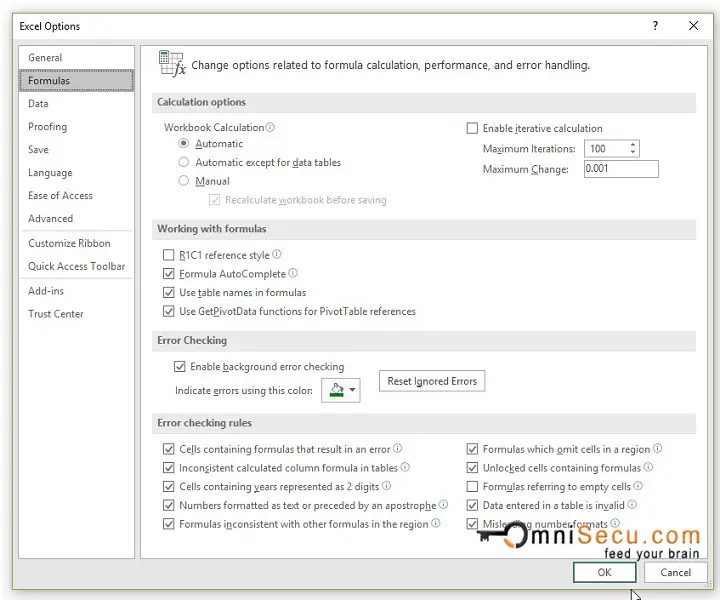Open the Proofing category

pos(76,126)
